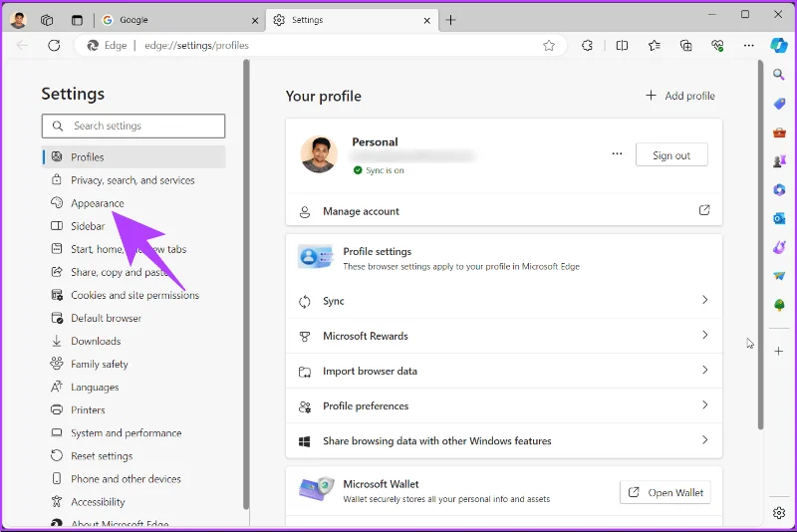Screen dimensions: 797x532
Task: Select Profiles in settings menu
Action: (x=133, y=157)
